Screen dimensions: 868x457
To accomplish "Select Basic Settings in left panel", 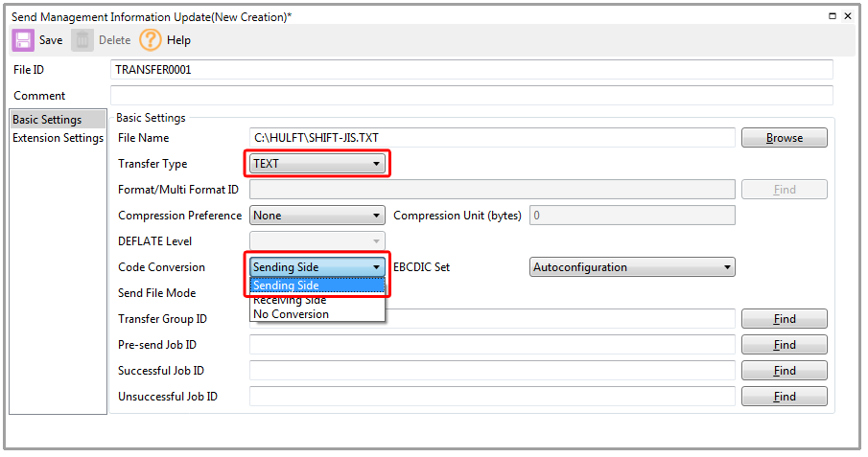I will (x=48, y=120).
